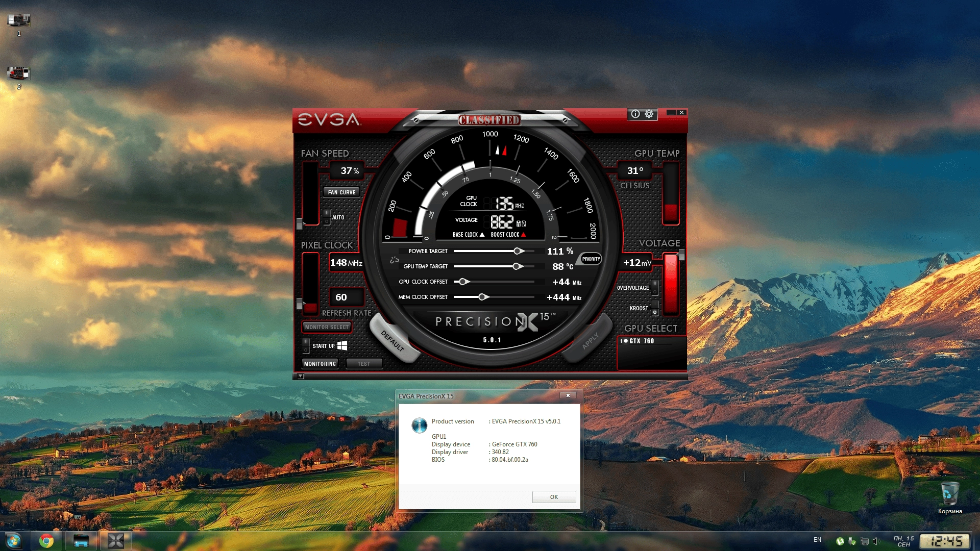
Task: Toggle the KBOOST switch
Action: pyautogui.click(x=655, y=308)
